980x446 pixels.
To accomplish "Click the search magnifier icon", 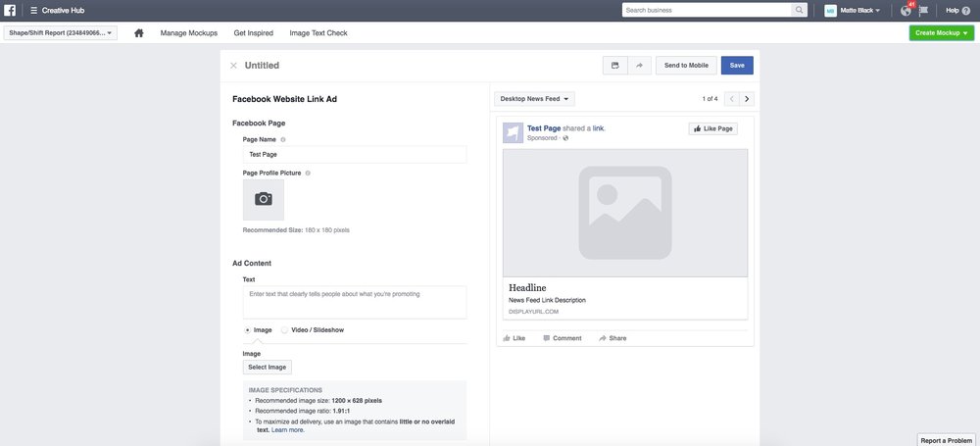I will click(801, 11).
